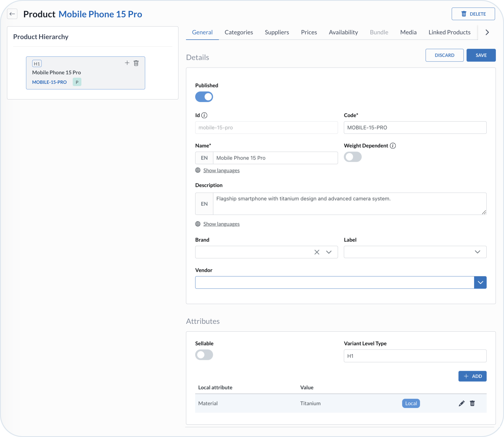
Task: Open the Linked Products tab
Action: (449, 32)
